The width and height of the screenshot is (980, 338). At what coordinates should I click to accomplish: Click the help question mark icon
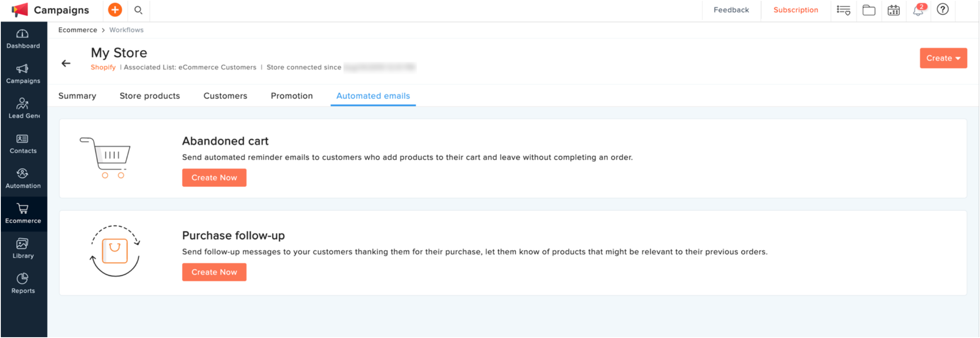click(943, 10)
